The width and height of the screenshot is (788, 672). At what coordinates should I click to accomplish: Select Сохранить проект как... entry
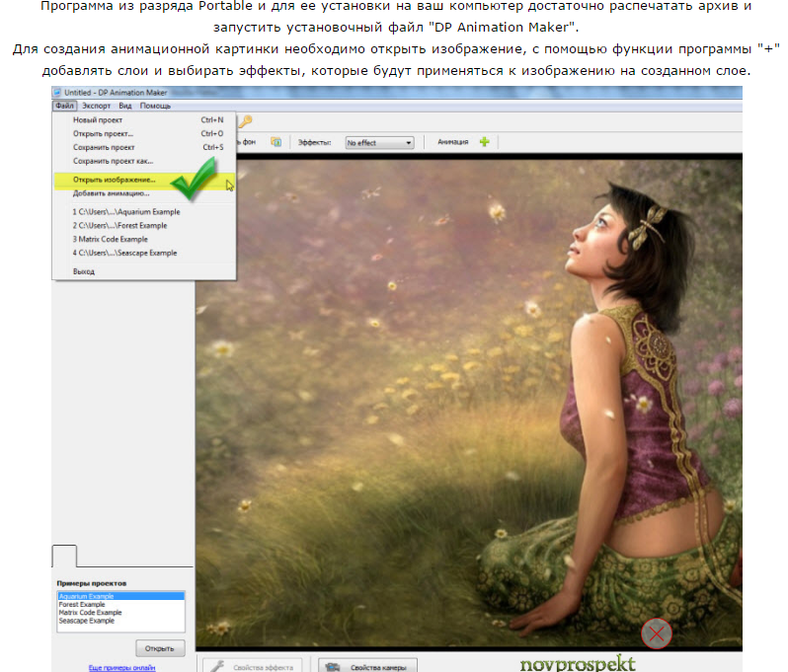(x=144, y=161)
